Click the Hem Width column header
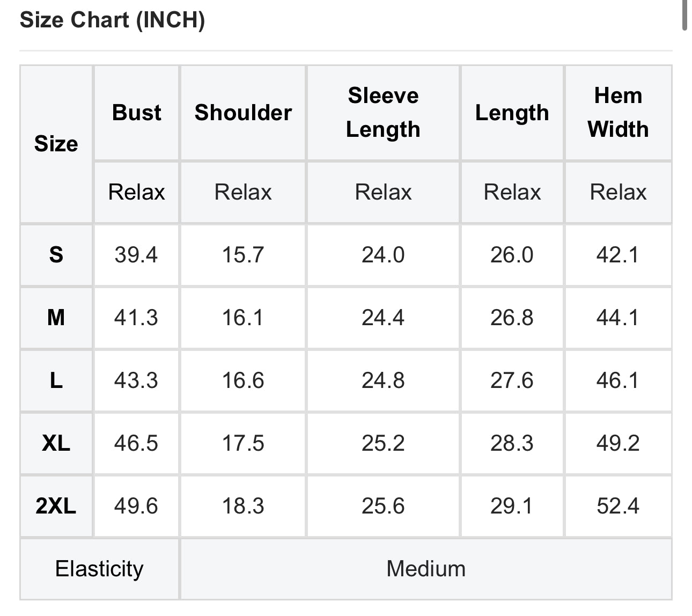Screen dimensions: 692x616 tap(618, 113)
